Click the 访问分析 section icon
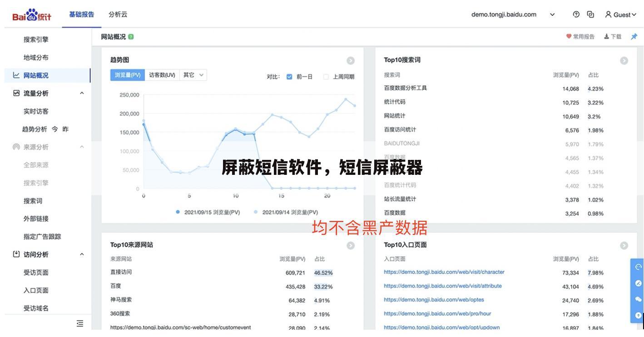The image size is (644, 337). coord(16,254)
